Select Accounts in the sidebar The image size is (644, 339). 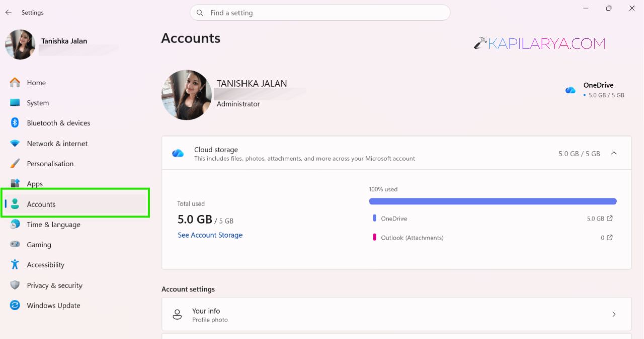pyautogui.click(x=75, y=204)
